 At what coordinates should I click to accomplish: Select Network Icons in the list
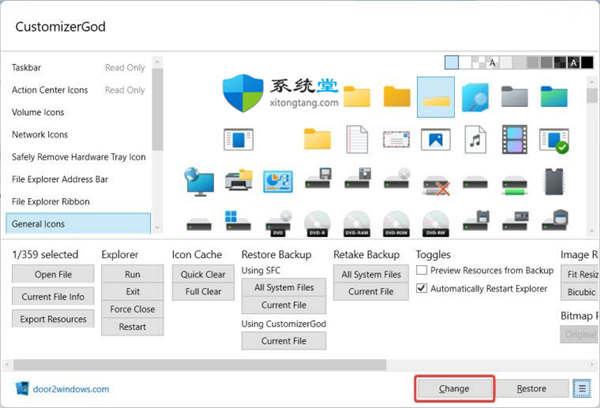[x=78, y=134]
